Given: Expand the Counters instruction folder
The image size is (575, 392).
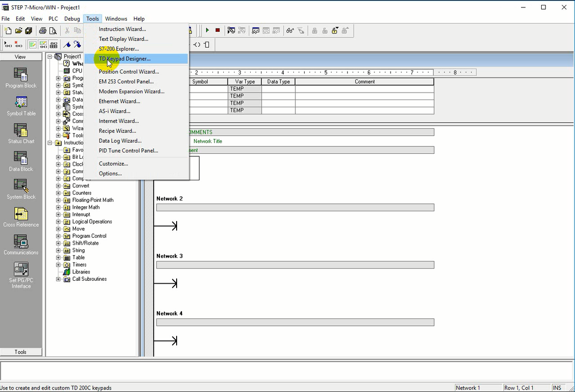Looking at the screenshot, I should point(58,193).
